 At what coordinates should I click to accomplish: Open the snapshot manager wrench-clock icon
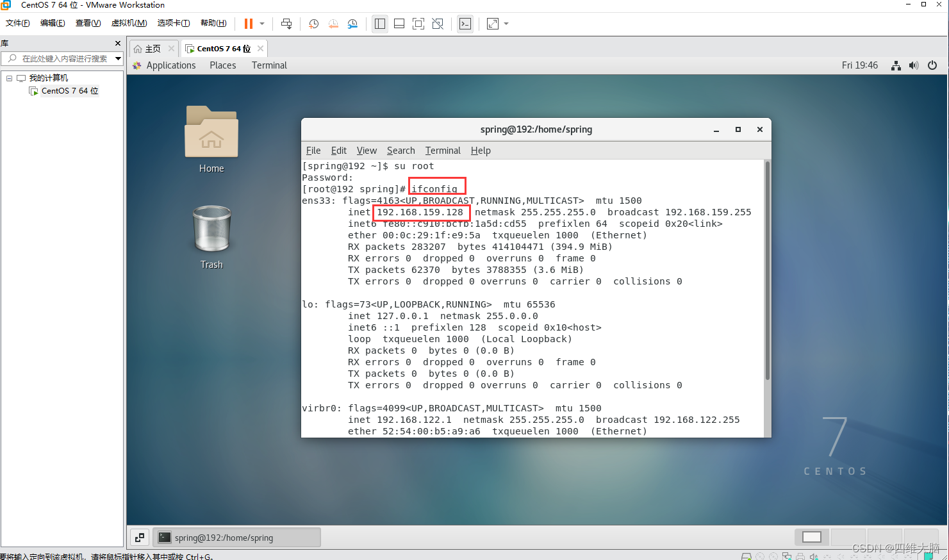coord(352,24)
